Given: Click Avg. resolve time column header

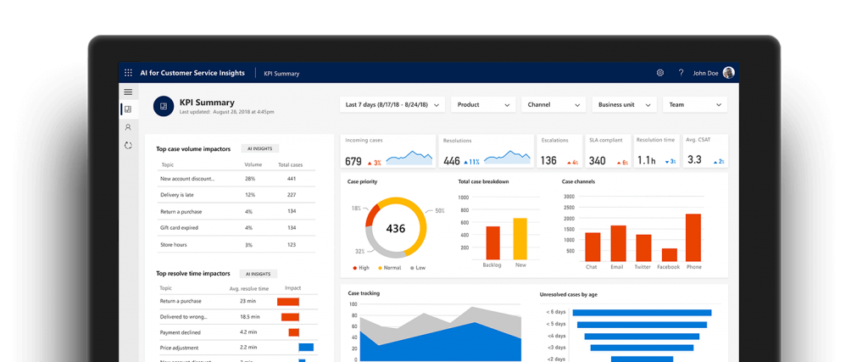Looking at the screenshot, I should pos(248,288).
